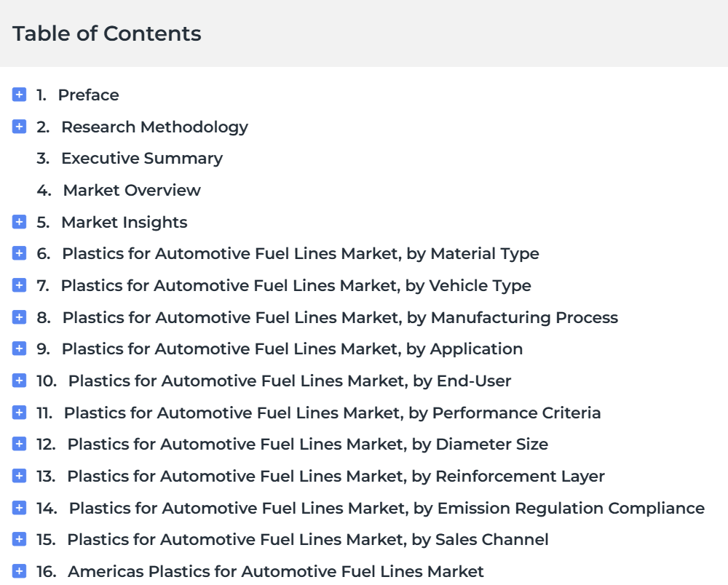The image size is (728, 585).
Task: Click plus icon beside by Reinforcement Layer
Action: pyautogui.click(x=20, y=476)
